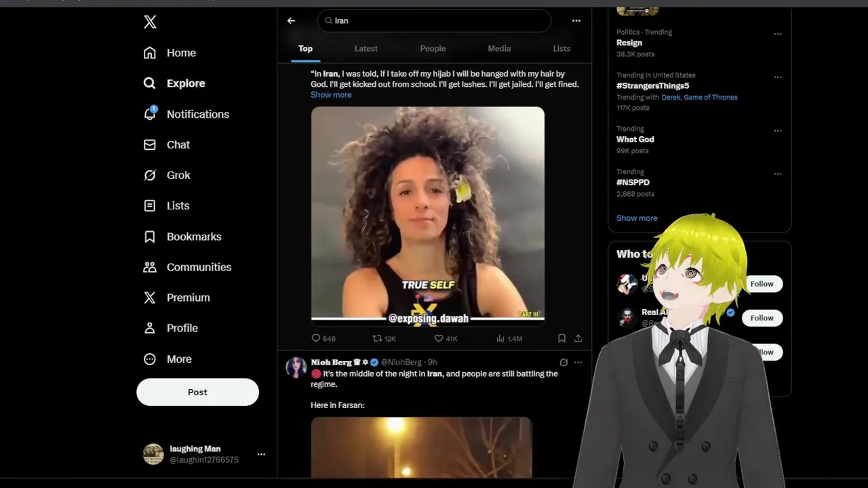Open #StrangerThings5 trending topic

click(652, 86)
